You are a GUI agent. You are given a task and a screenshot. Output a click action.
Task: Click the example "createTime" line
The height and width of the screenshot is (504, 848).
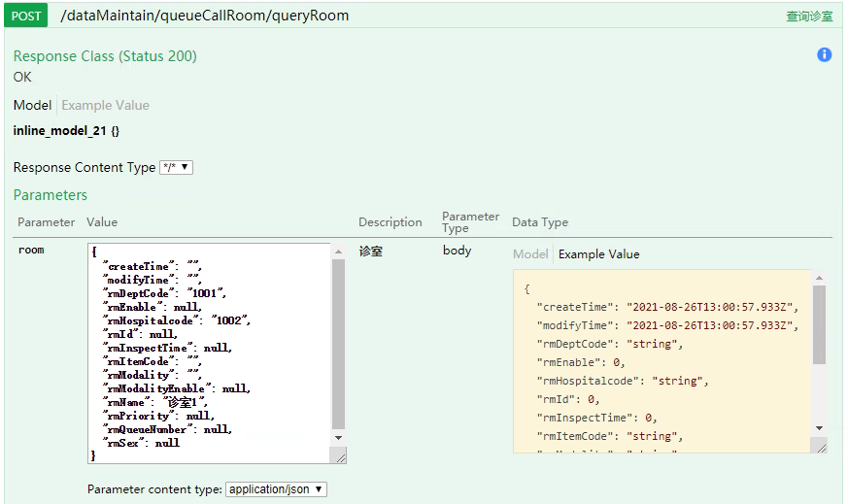pos(667,307)
